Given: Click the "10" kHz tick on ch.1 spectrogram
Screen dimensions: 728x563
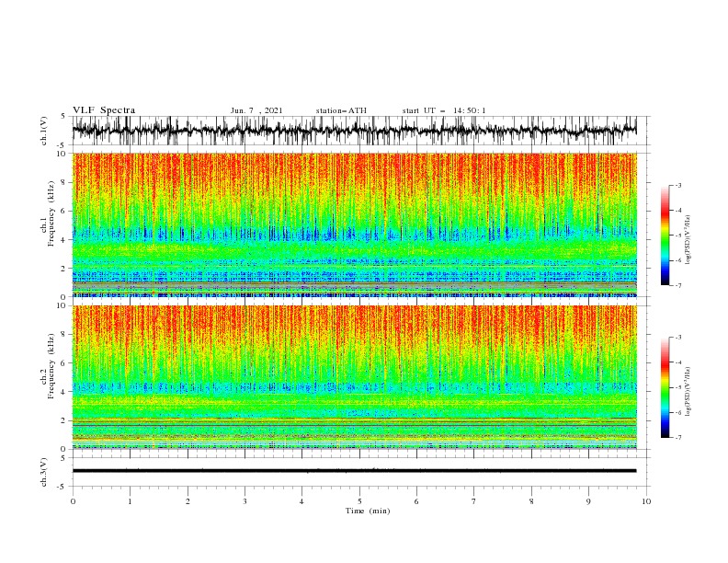Looking at the screenshot, I should [x=63, y=154].
